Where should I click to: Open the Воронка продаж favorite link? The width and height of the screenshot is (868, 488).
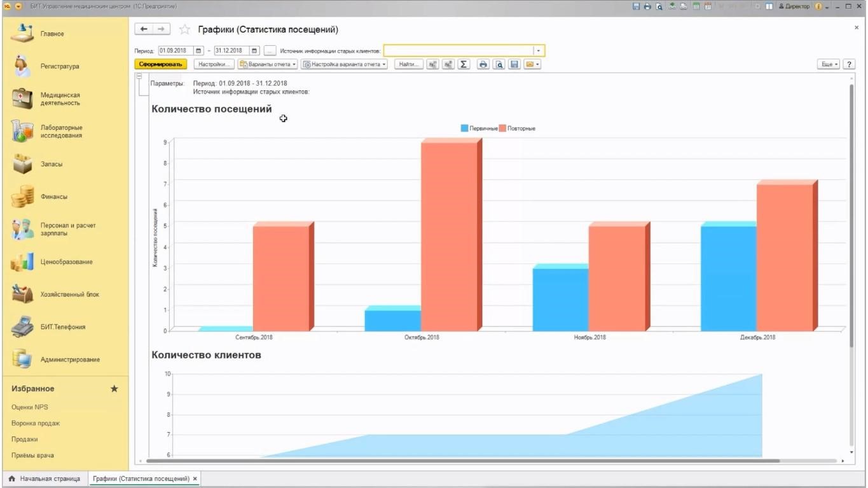[x=36, y=423]
